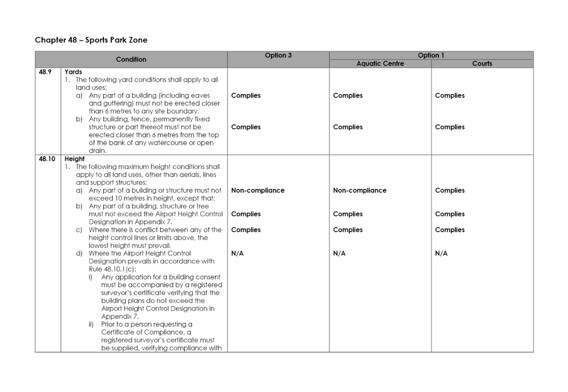Image resolution: width=568 pixels, height=392 pixels.
Task: Click the 'Rule 48.10.1(c):' reference text
Action: (x=112, y=269)
